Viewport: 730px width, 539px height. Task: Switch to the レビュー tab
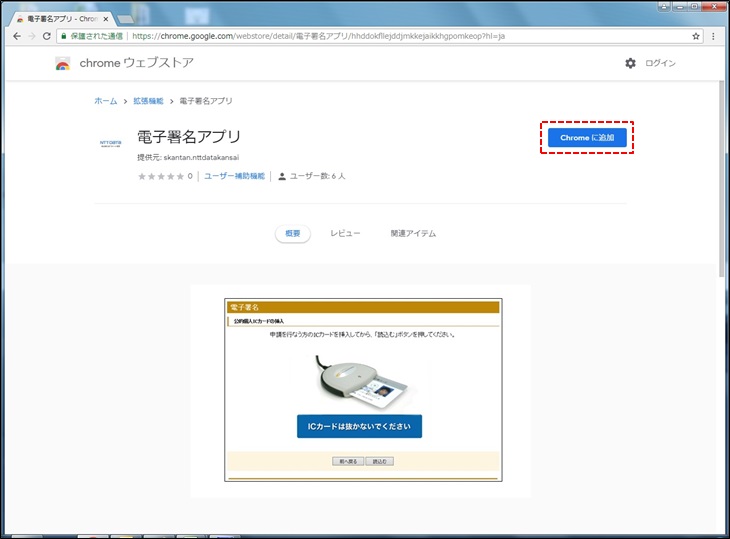(x=345, y=233)
